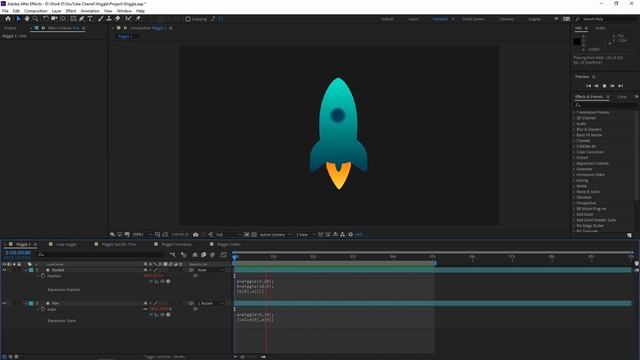Toggle the shy layers icon in the timeline

(x=195, y=255)
